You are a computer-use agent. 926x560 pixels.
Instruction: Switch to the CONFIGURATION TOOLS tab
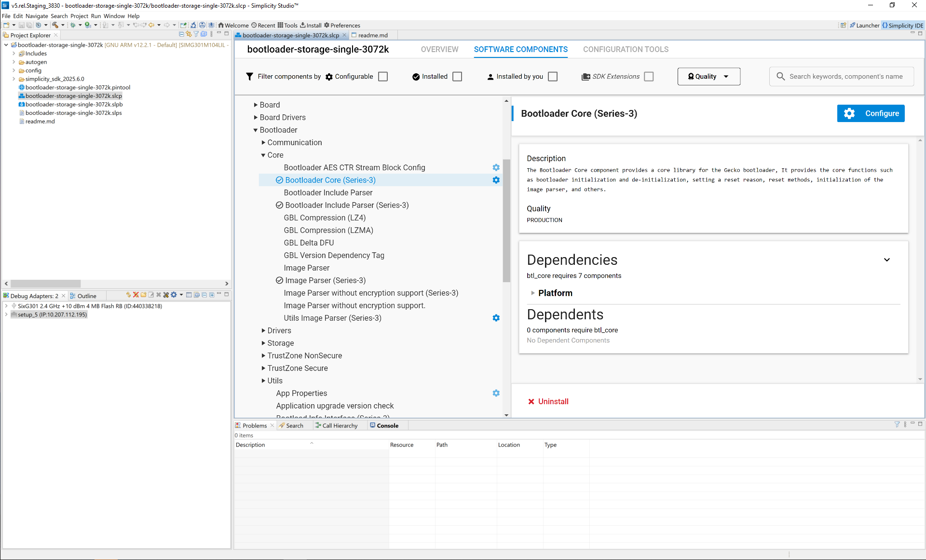pyautogui.click(x=626, y=49)
